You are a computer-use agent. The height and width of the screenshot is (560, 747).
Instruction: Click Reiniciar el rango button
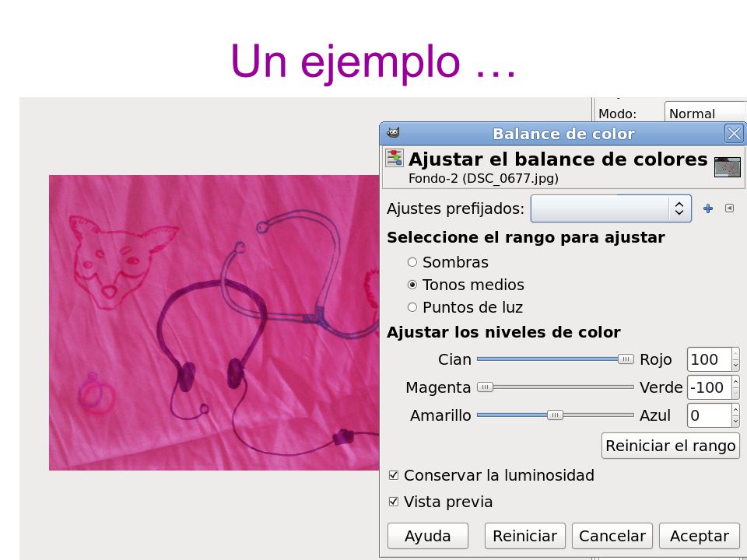pos(670,446)
